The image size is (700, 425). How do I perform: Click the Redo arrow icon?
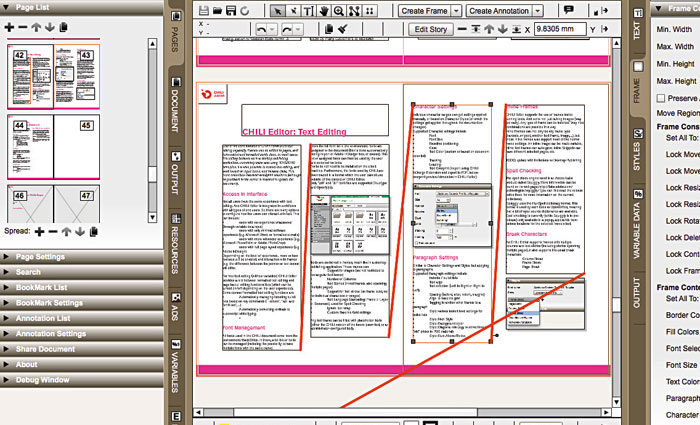tap(287, 29)
